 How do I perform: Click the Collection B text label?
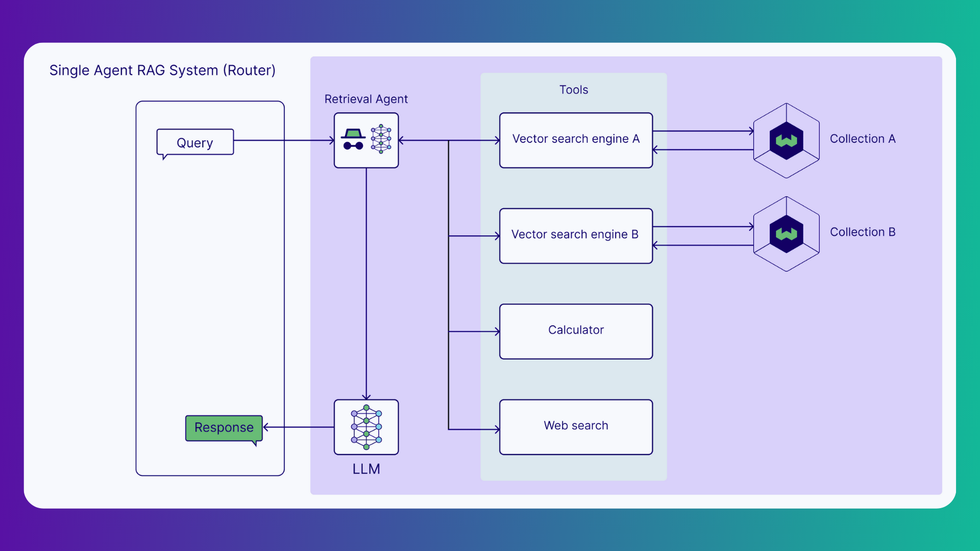[x=863, y=232]
